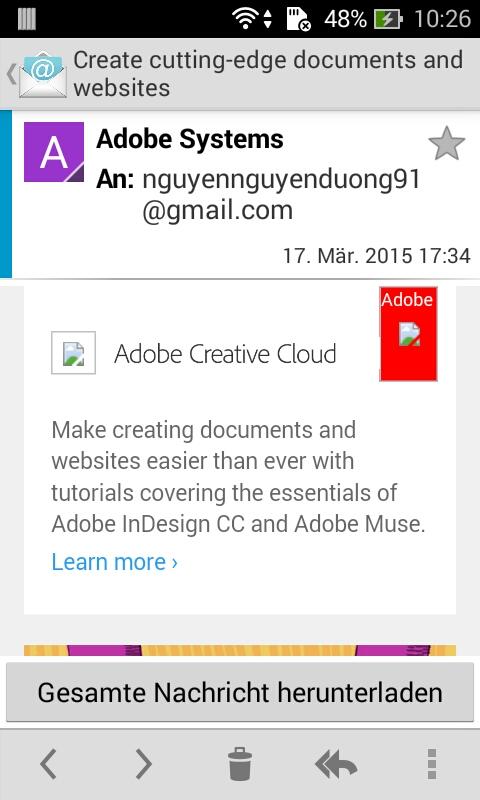Image resolution: width=480 pixels, height=800 pixels.
Task: Click Gesamte Nachricht herunterladen button
Action: (x=240, y=692)
